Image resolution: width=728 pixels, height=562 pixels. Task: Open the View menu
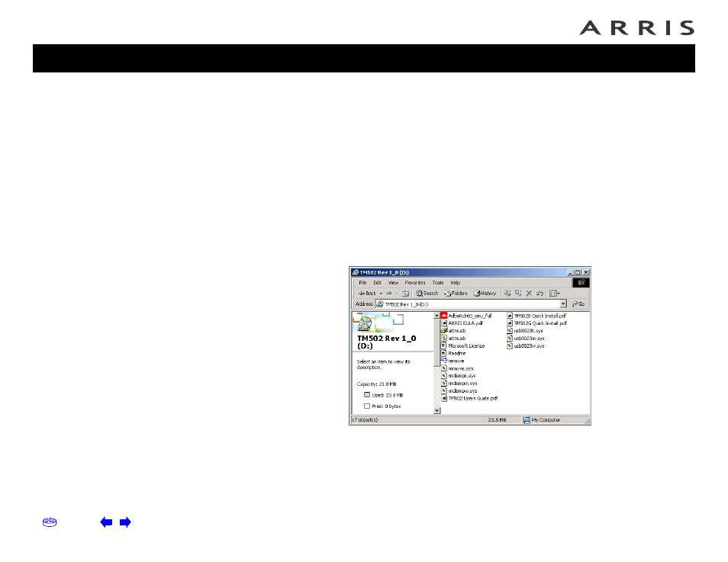(x=393, y=283)
